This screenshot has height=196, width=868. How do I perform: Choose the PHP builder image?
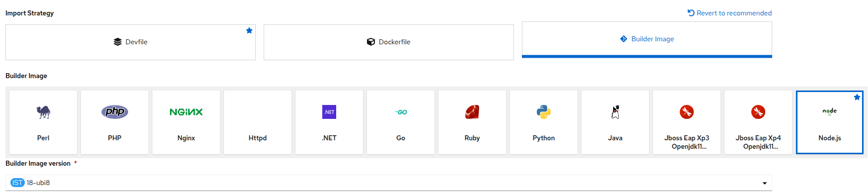[115, 122]
